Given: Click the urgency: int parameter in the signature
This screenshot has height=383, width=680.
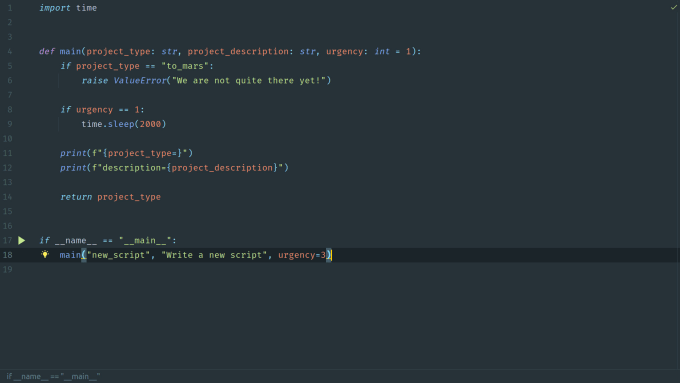Looking at the screenshot, I should coord(358,51).
